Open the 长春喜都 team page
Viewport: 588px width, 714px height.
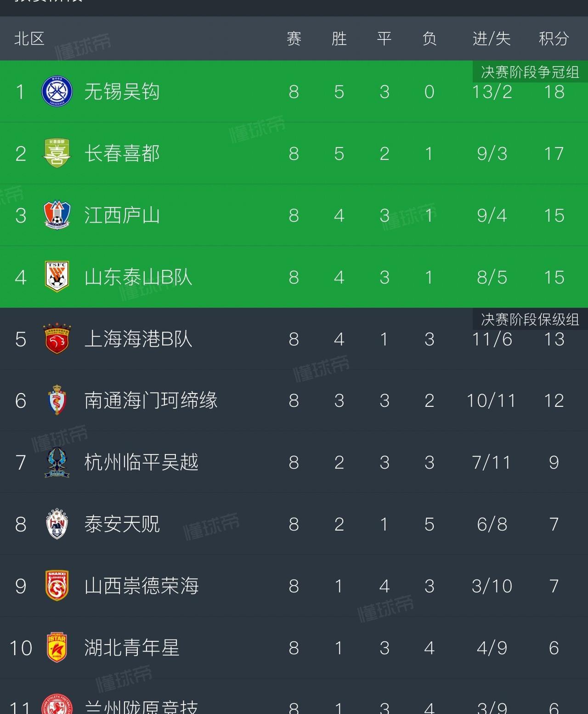(294, 153)
